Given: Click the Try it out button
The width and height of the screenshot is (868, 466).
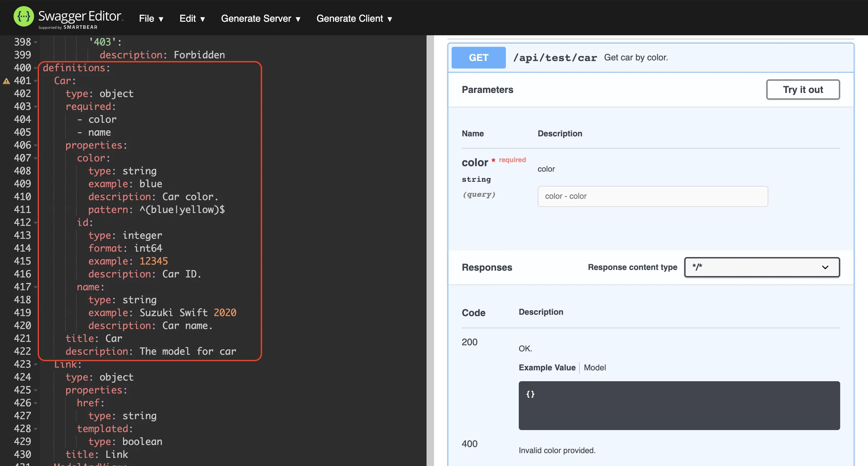Looking at the screenshot, I should pyautogui.click(x=803, y=90).
